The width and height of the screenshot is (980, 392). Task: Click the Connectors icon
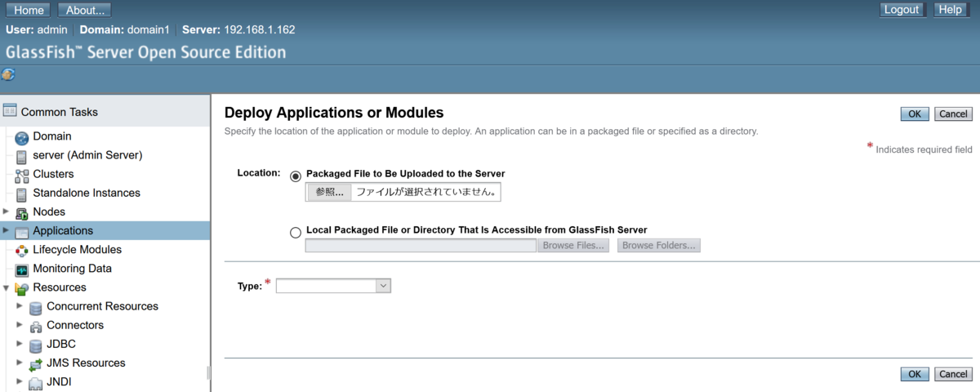(36, 326)
